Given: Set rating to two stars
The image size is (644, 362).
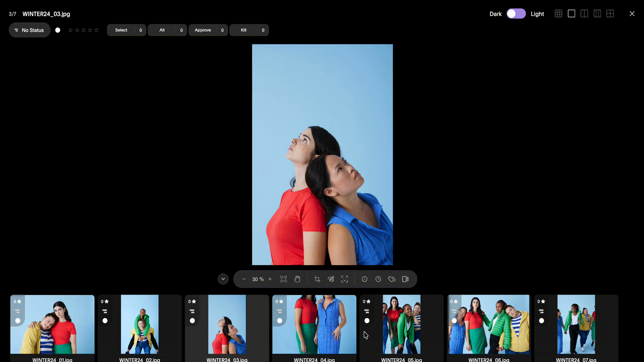Looking at the screenshot, I should (x=77, y=30).
